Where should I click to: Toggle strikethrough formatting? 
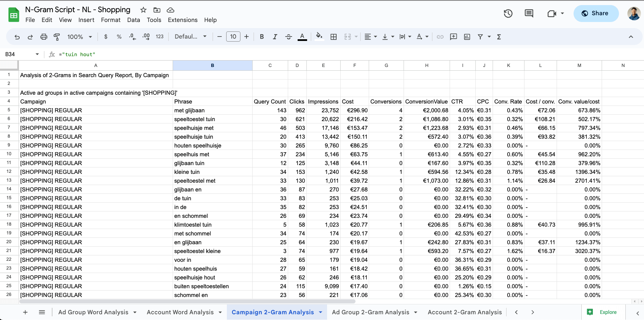point(288,37)
